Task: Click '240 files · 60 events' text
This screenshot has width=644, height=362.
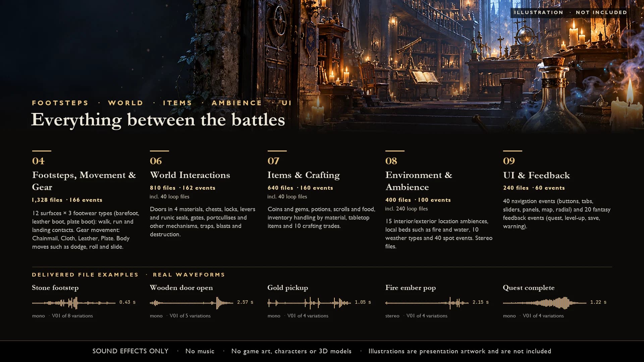Action: pyautogui.click(x=534, y=188)
